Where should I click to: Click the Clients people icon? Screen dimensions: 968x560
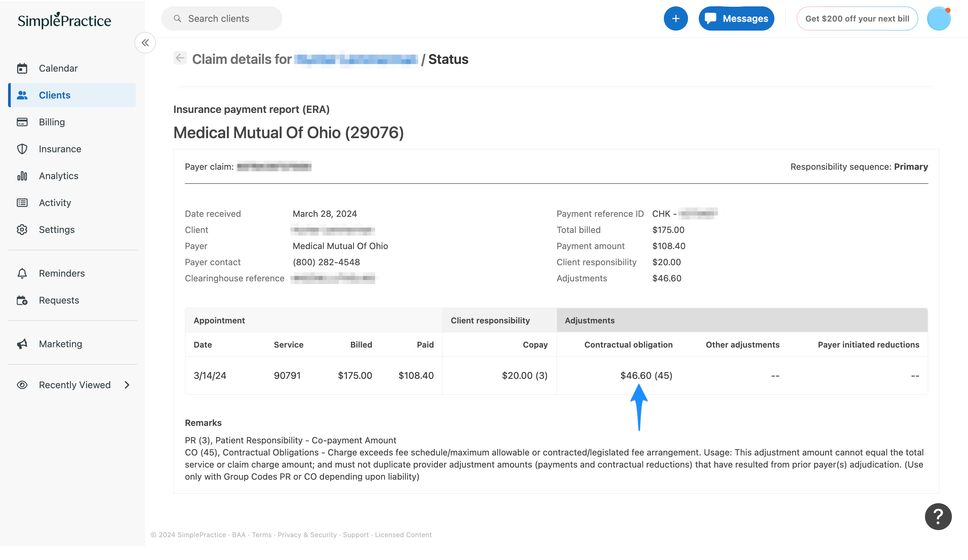tap(22, 95)
